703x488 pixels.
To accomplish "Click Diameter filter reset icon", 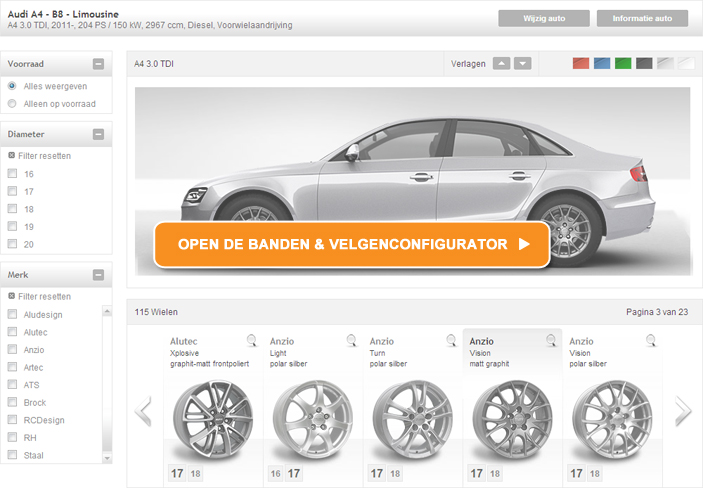I will (12, 155).
